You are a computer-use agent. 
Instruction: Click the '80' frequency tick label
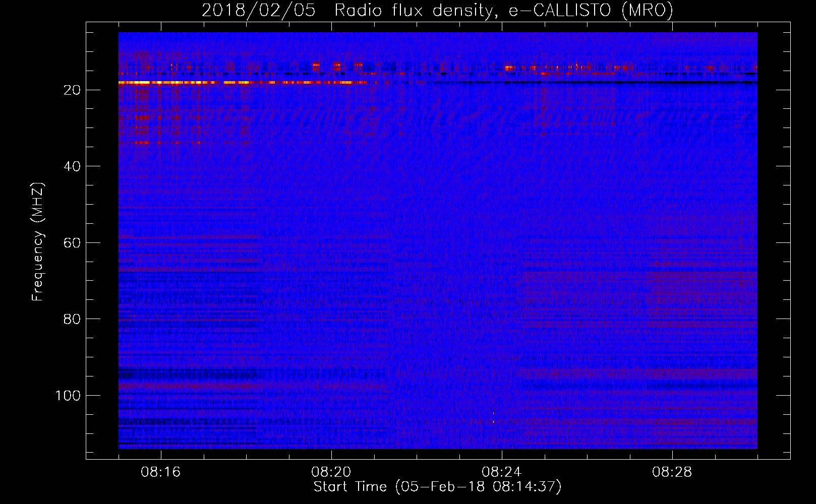[x=72, y=319]
